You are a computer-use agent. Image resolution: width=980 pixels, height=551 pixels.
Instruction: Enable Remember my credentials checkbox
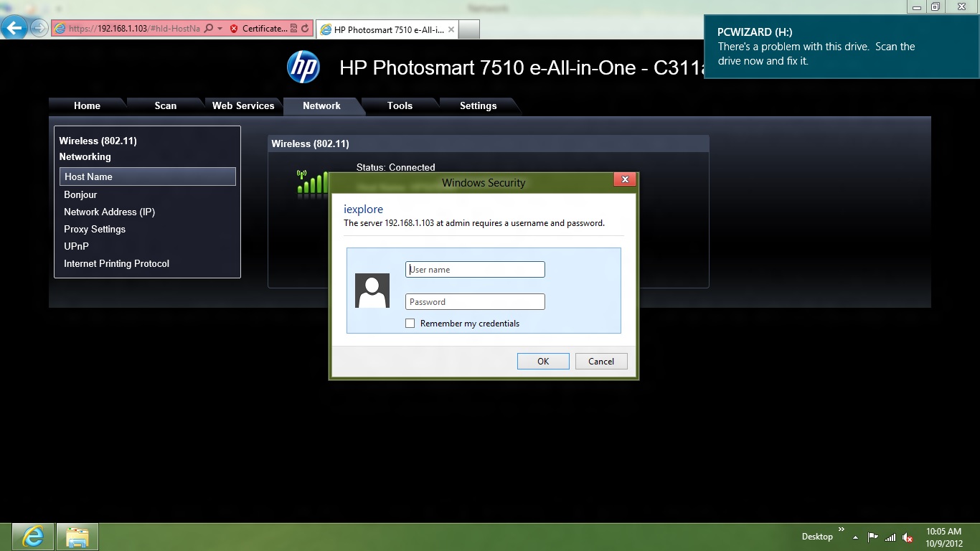[x=410, y=324]
